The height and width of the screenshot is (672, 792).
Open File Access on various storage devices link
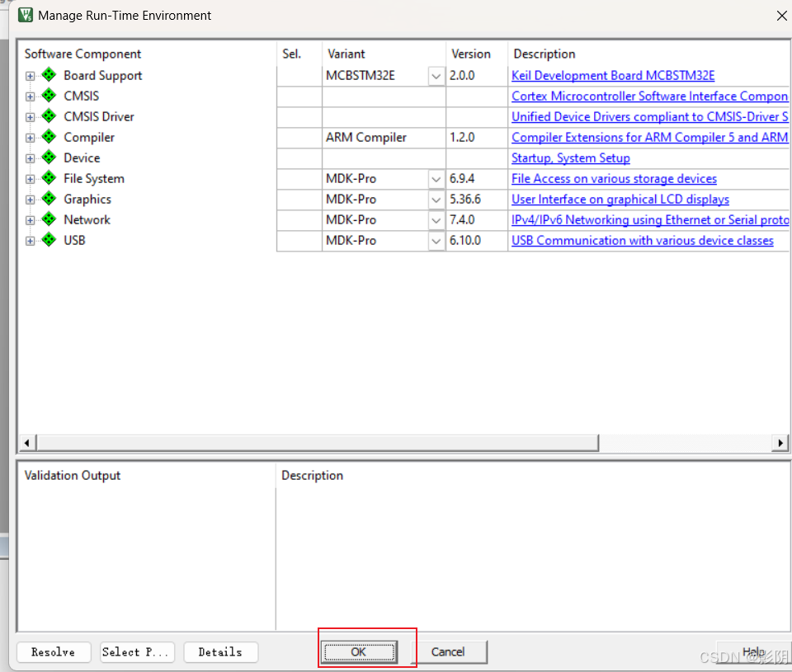[614, 179]
